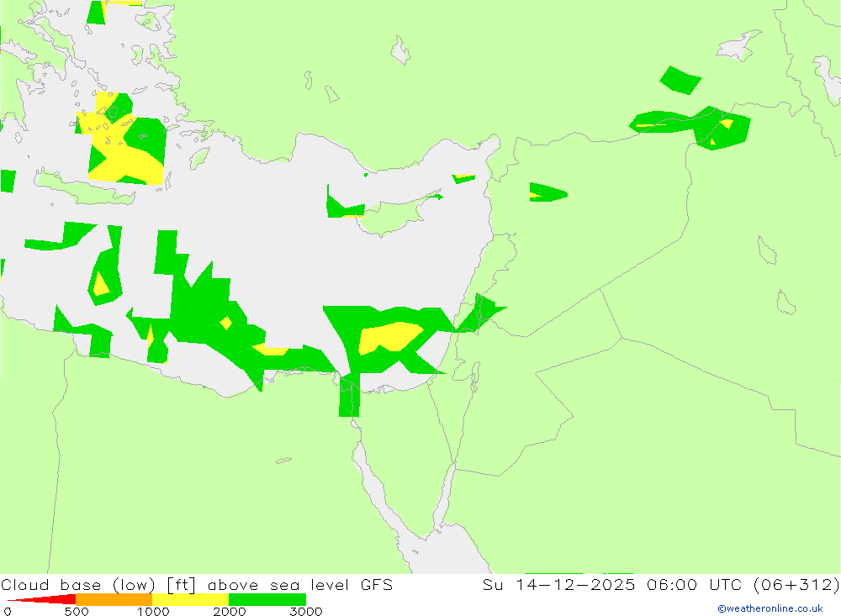This screenshot has height=616, width=841.
Task: Click the yellow 1000–2000 legend segment
Action: 190,599
